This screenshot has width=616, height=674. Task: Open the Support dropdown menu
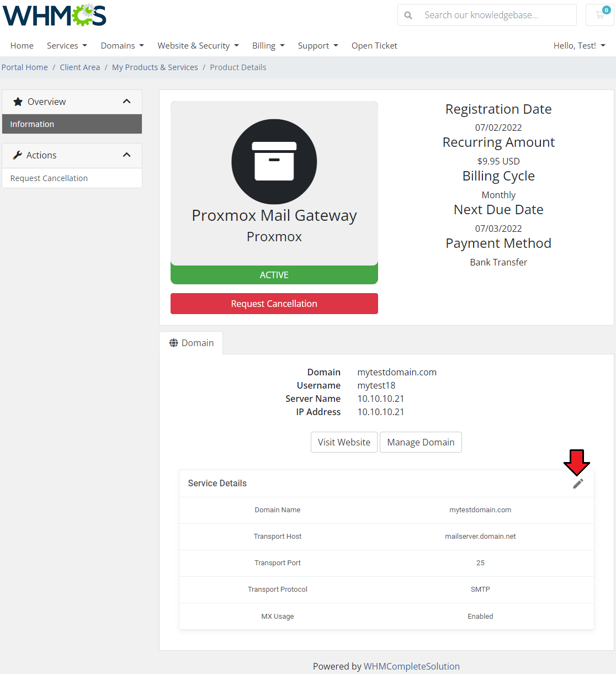[x=318, y=46]
